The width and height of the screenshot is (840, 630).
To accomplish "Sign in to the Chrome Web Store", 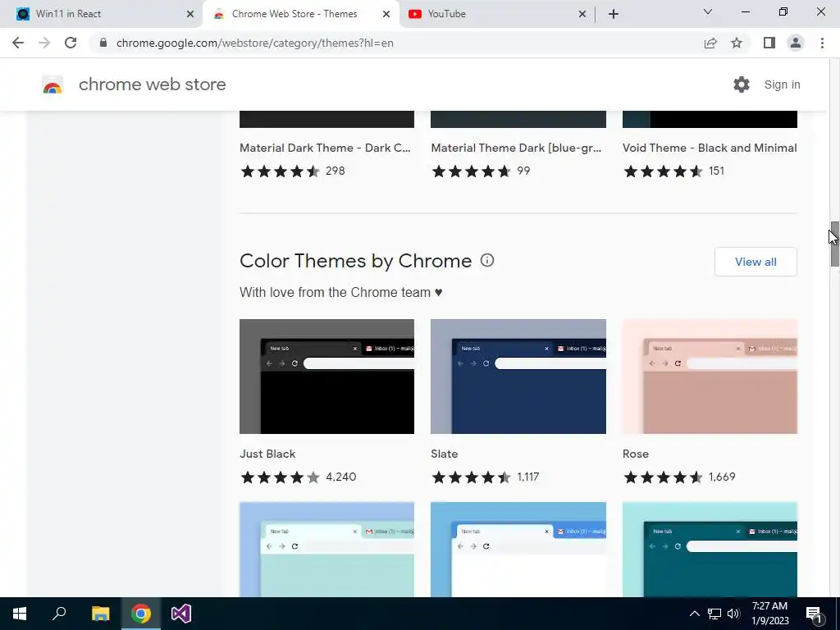I will coord(782,84).
